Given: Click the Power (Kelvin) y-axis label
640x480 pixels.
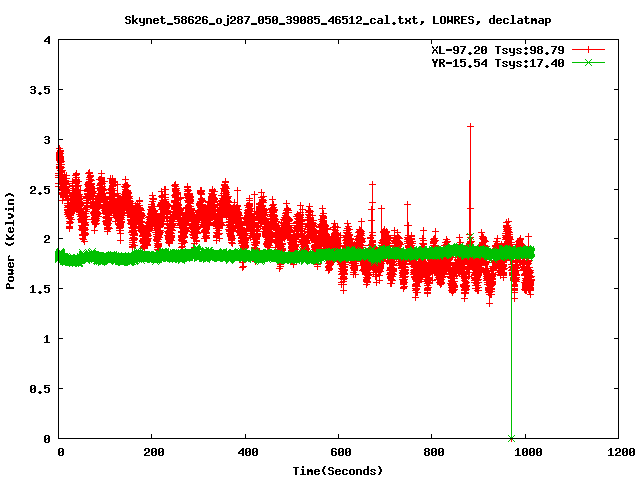Looking at the screenshot, I should click(x=10, y=241).
